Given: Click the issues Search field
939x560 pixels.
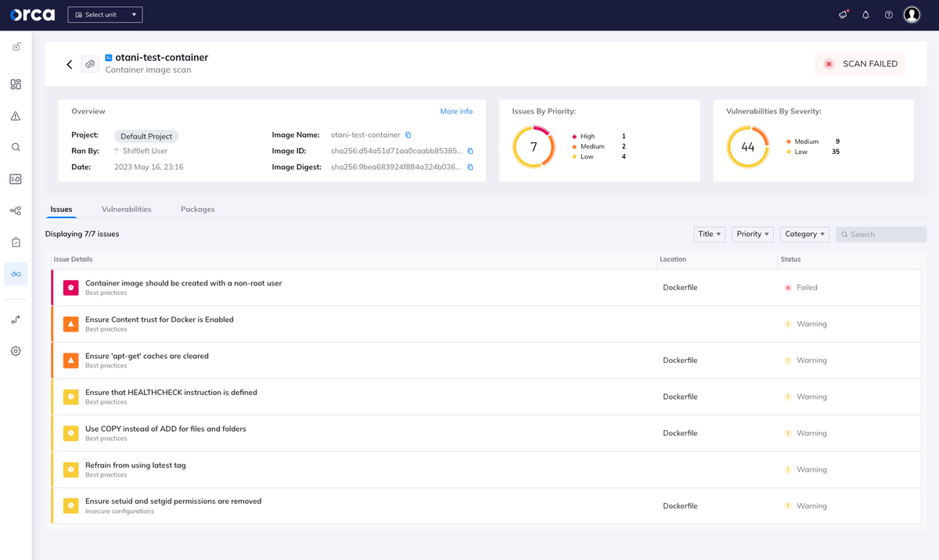Looking at the screenshot, I should (x=881, y=234).
